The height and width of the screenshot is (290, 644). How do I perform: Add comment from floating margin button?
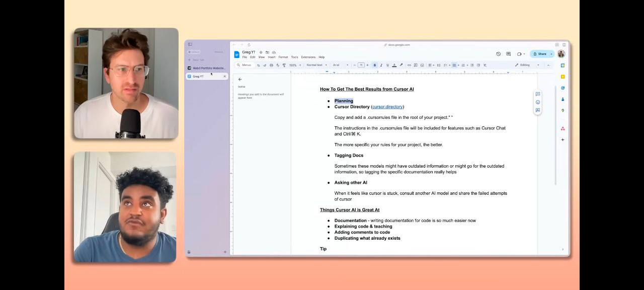[x=538, y=94]
